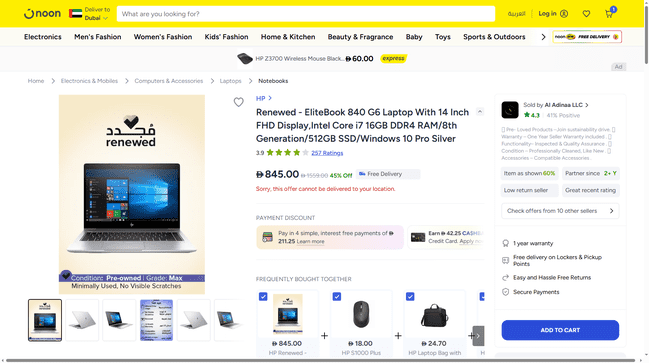Click the noon One free delivery banner
This screenshot has width=649, height=363.
(x=587, y=37)
